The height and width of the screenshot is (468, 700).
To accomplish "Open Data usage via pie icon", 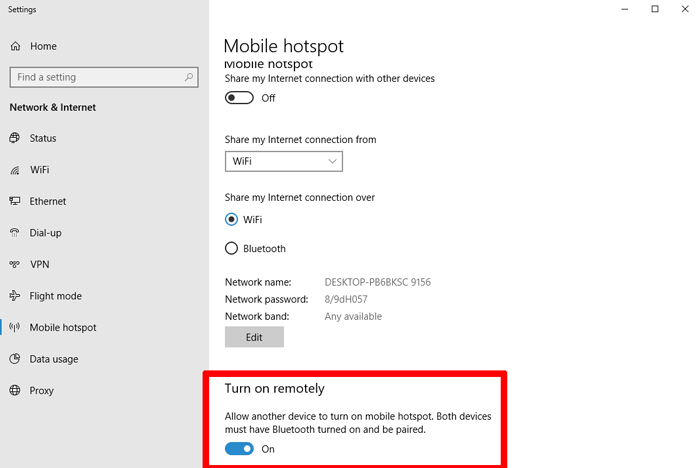I will click(15, 359).
